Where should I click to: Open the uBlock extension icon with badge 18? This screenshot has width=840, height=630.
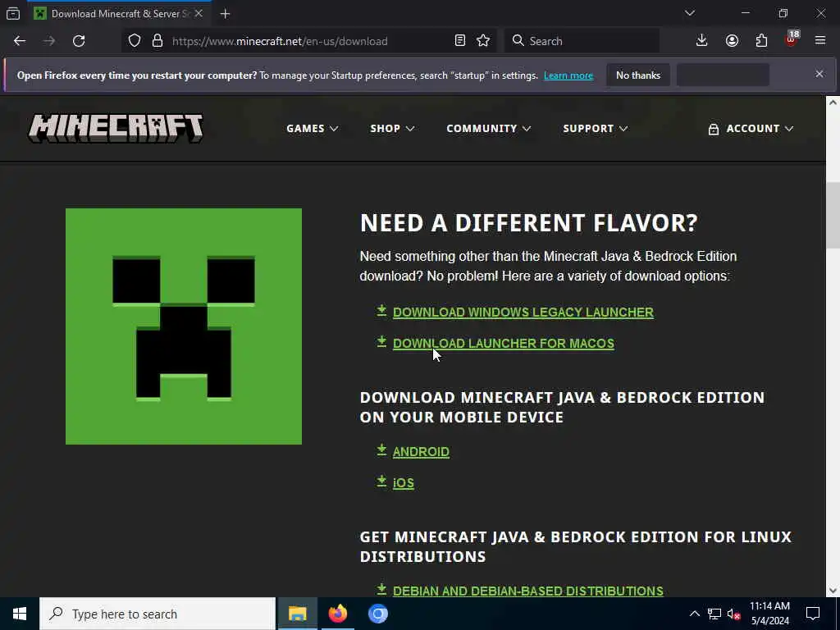coord(792,39)
